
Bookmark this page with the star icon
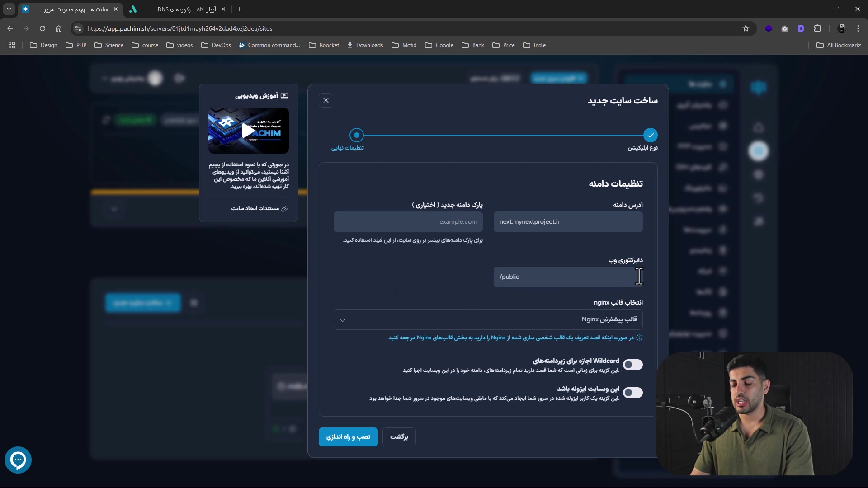(746, 28)
